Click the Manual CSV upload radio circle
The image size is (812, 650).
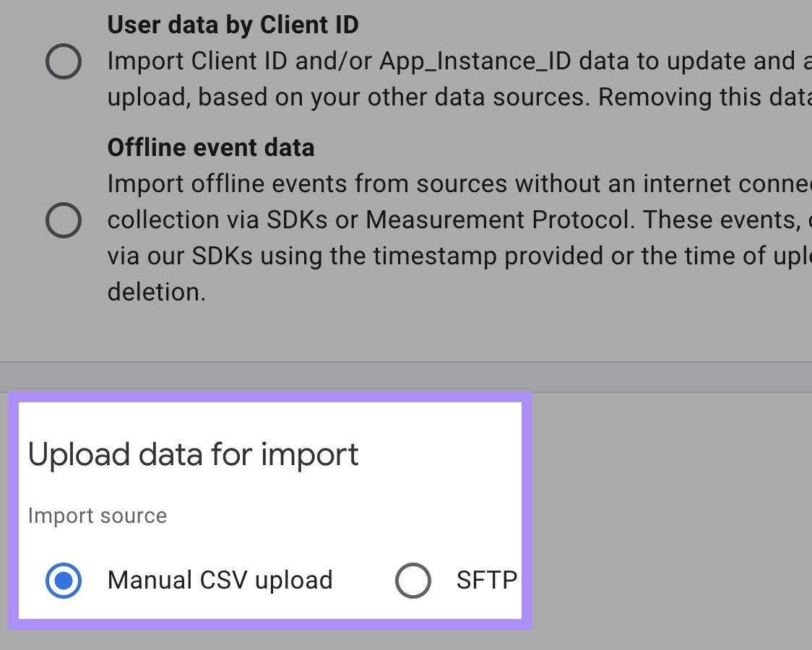tap(64, 580)
